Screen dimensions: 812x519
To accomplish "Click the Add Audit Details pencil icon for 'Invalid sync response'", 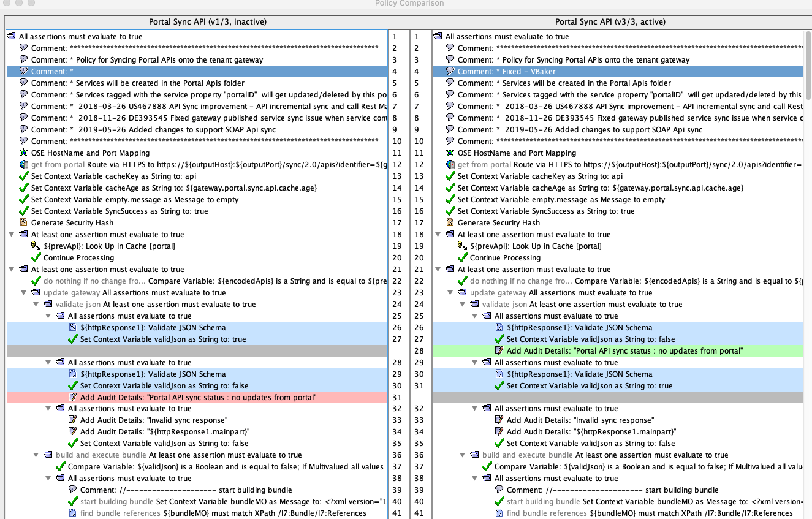I will [x=72, y=420].
